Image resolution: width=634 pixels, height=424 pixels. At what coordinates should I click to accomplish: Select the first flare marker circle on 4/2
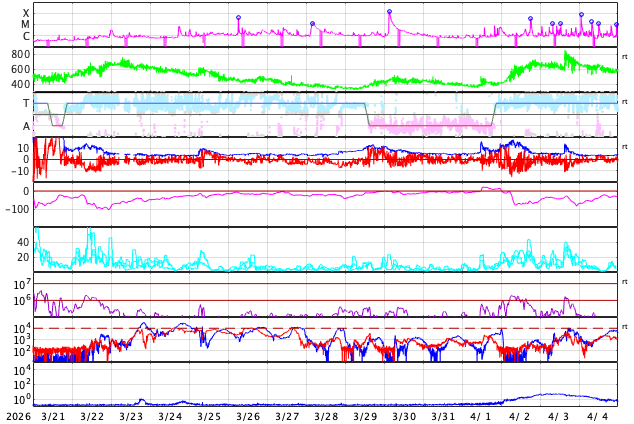tap(531, 19)
